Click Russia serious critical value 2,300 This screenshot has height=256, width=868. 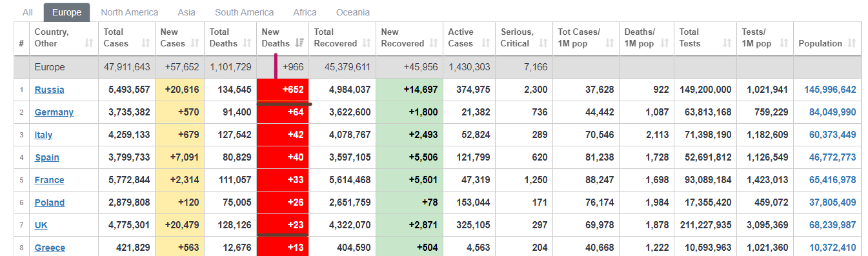pos(537,90)
